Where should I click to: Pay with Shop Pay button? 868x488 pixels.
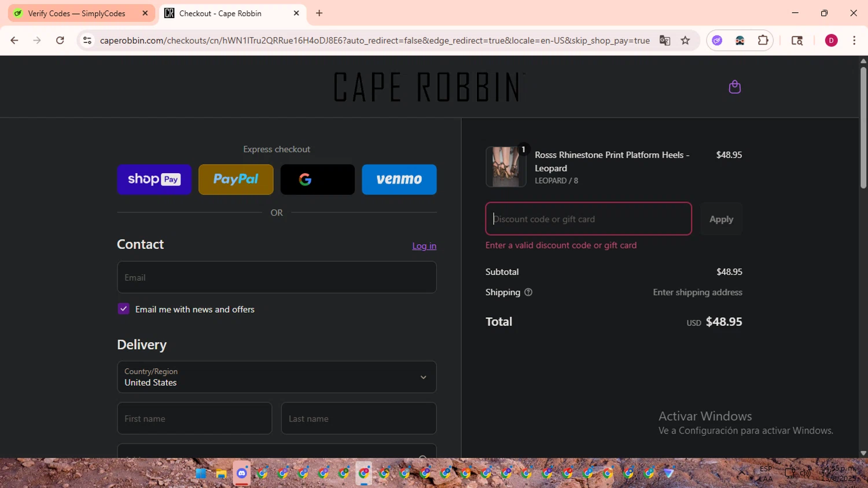154,179
